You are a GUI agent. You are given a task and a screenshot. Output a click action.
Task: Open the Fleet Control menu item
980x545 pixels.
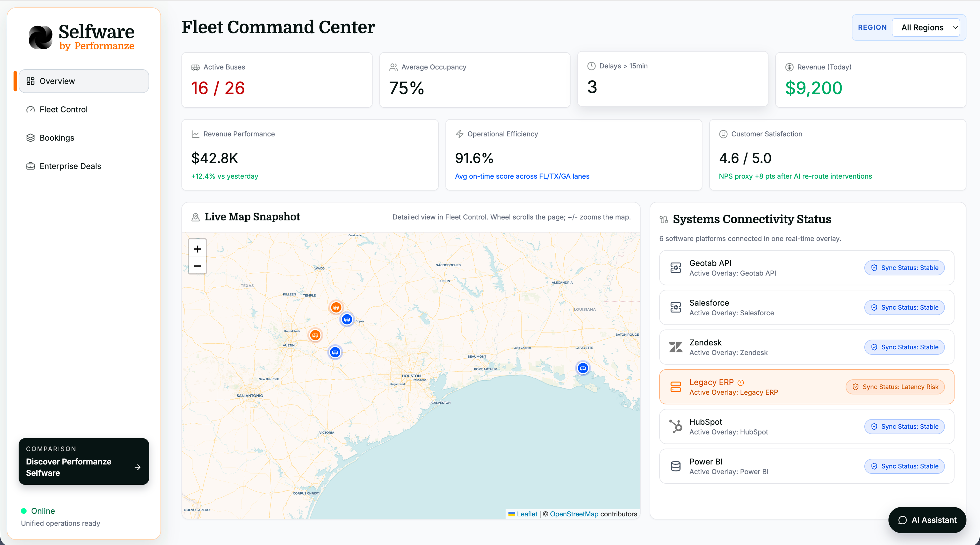(63, 110)
